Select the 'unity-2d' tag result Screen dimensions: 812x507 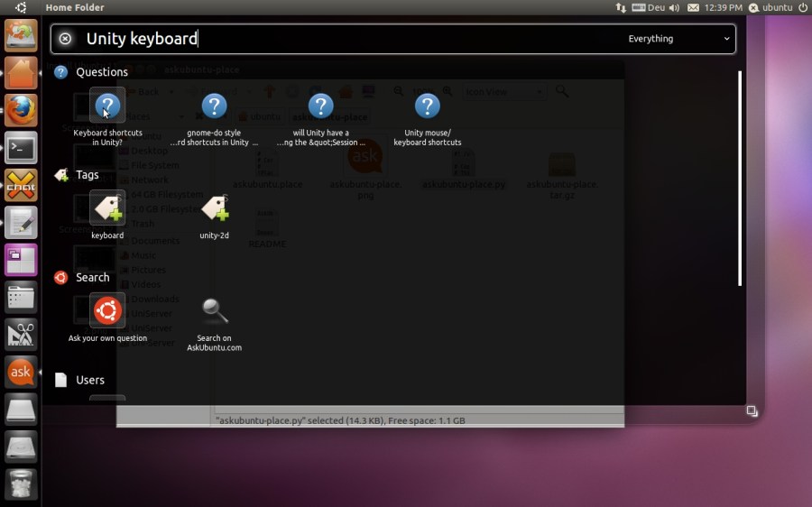(x=214, y=209)
